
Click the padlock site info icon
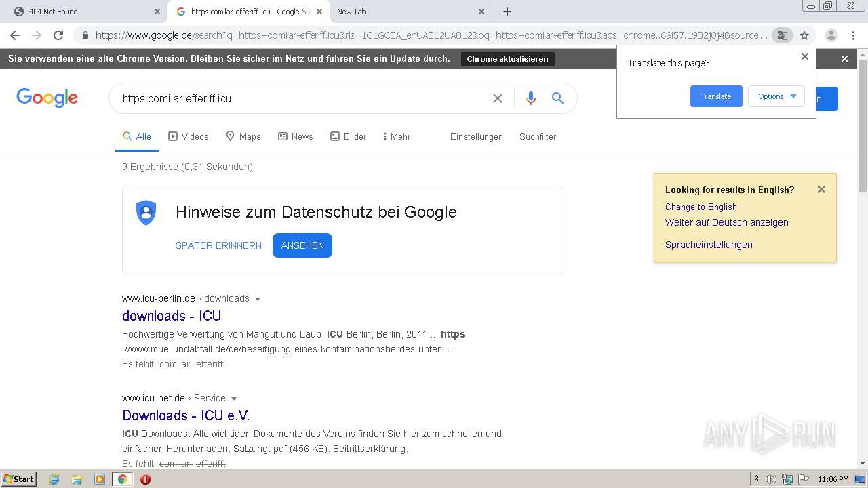click(85, 35)
